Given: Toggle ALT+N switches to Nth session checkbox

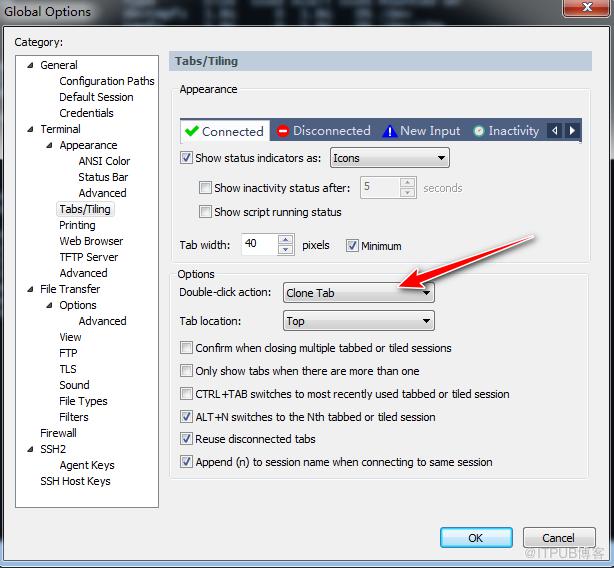Looking at the screenshot, I should [186, 417].
